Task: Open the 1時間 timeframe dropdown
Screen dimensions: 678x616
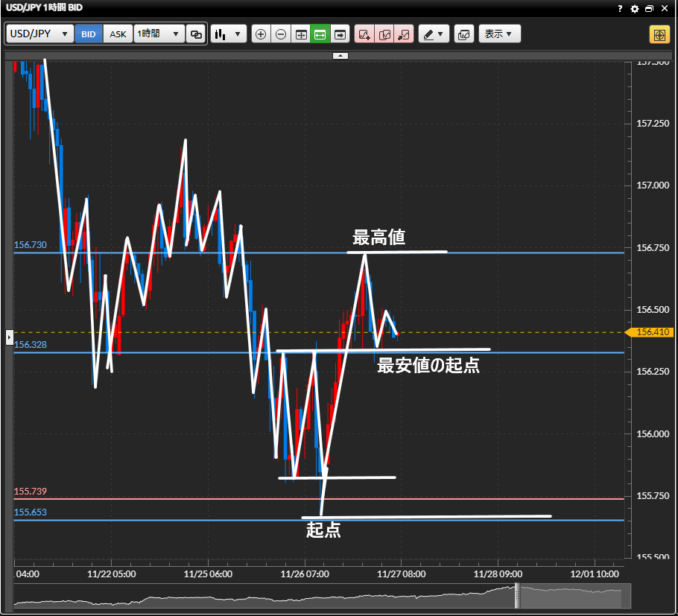Action: tap(159, 34)
